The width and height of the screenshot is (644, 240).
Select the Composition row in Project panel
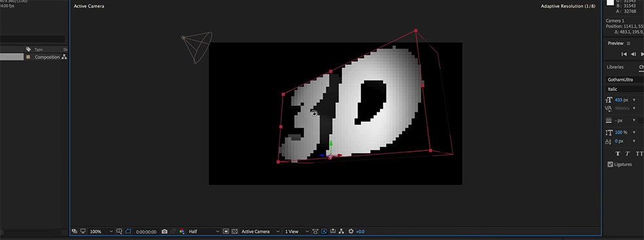(x=34, y=57)
